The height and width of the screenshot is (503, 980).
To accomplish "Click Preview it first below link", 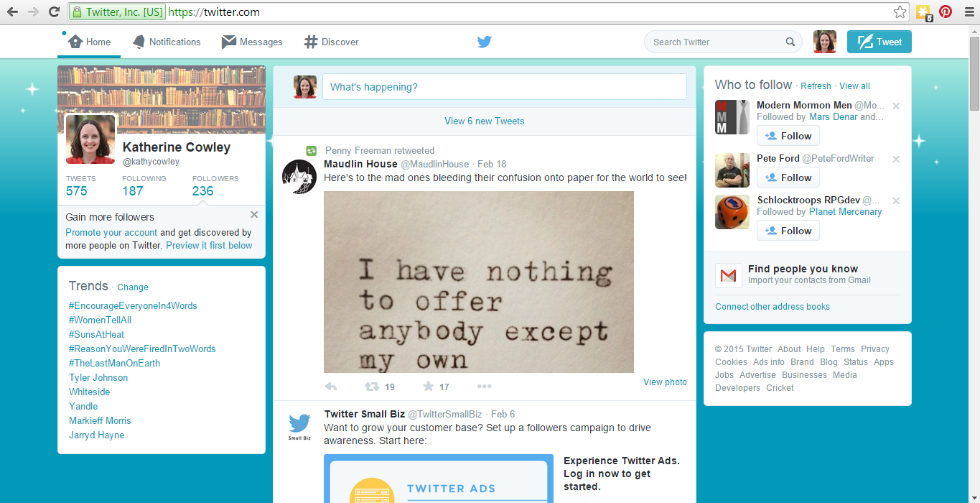I will pos(209,245).
